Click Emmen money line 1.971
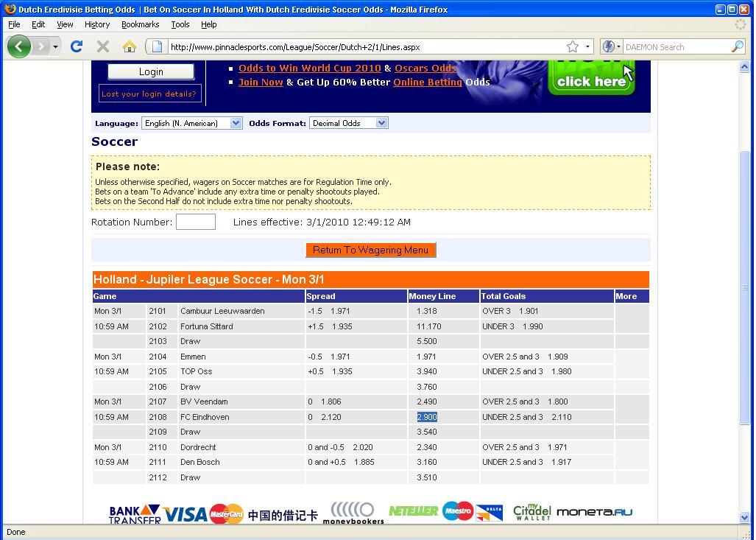 tap(426, 357)
